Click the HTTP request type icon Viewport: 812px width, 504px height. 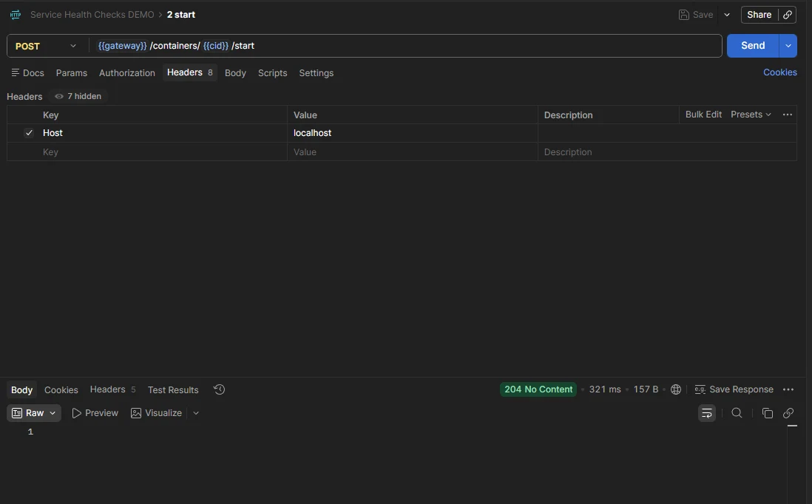[x=16, y=15]
